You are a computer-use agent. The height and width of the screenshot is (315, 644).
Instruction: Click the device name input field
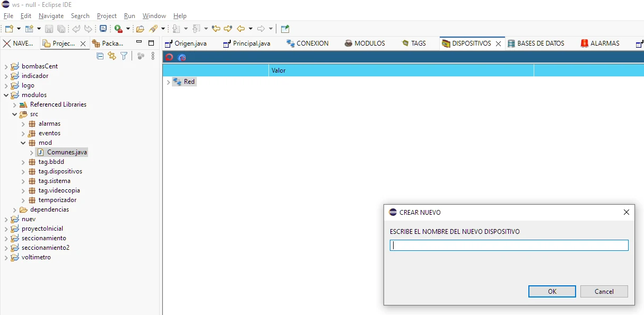509,245
